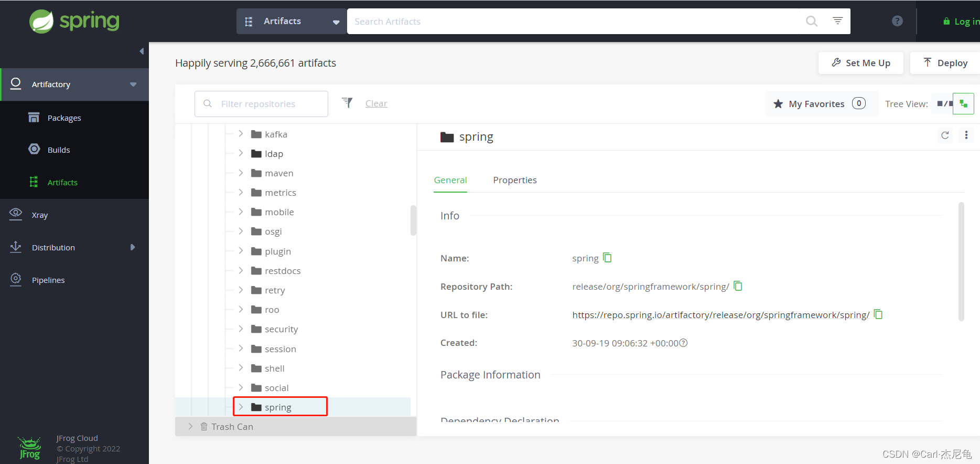Click the Deploy button
Screen dimensions: 980x464
pyautogui.click(x=945, y=63)
